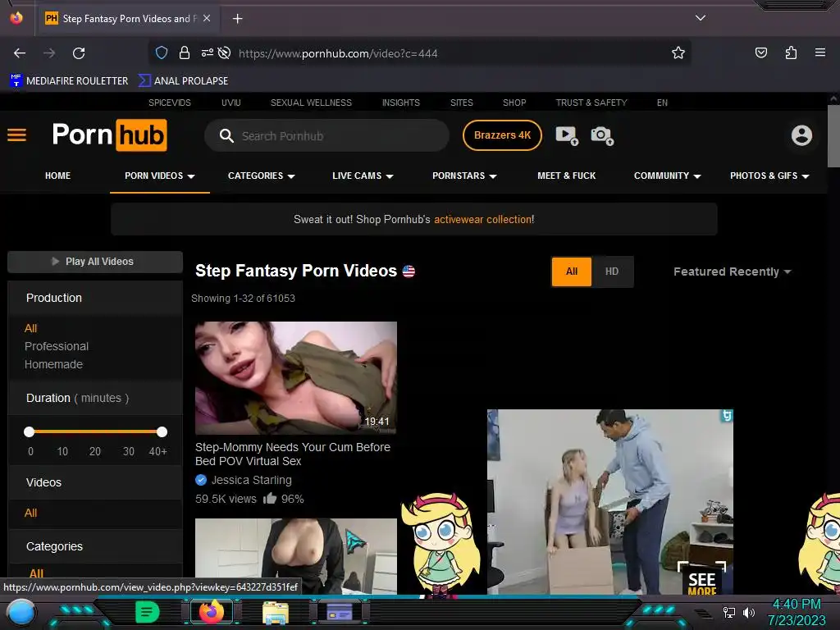Open the site's orange hamburger menu
840x630 pixels.
(x=16, y=135)
